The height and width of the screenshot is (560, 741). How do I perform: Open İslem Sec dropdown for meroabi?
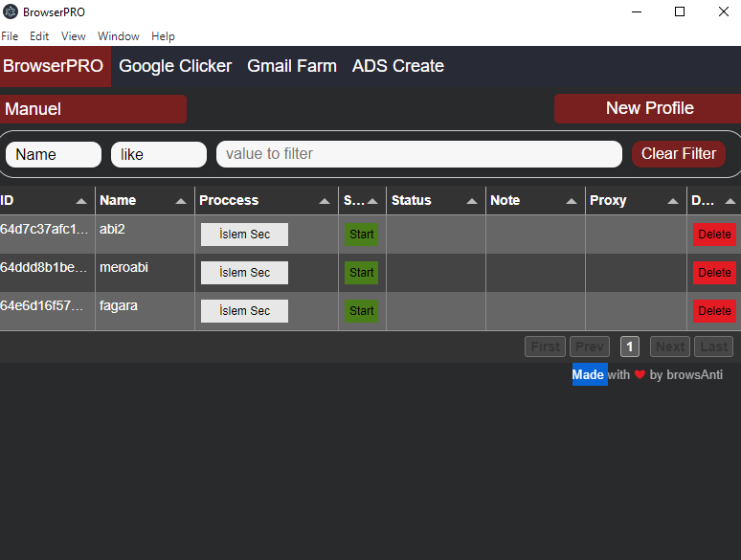[x=244, y=273]
